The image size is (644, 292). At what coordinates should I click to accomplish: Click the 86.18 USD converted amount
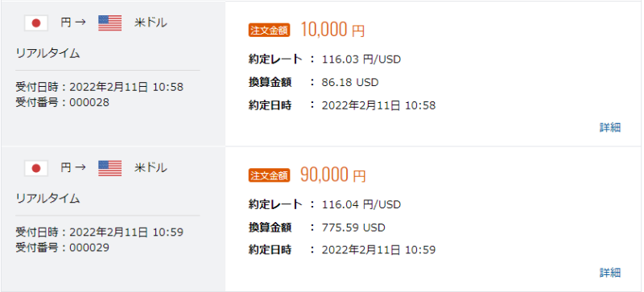pos(350,83)
